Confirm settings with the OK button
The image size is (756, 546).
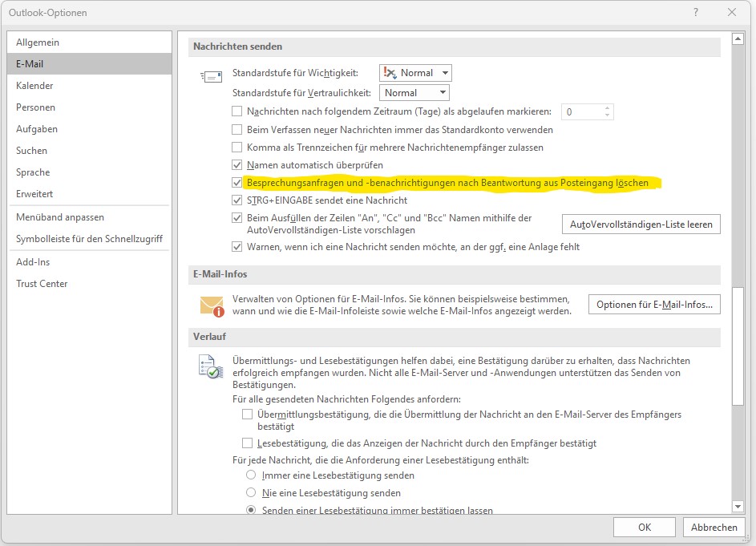pos(645,528)
